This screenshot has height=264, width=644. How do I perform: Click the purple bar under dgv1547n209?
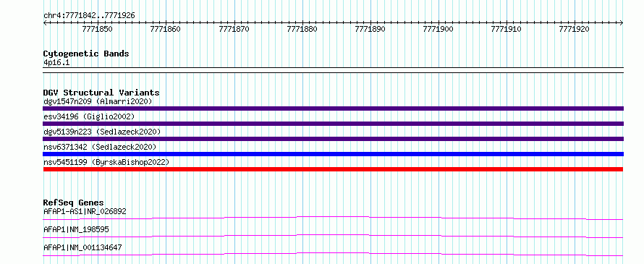pyautogui.click(x=333, y=108)
